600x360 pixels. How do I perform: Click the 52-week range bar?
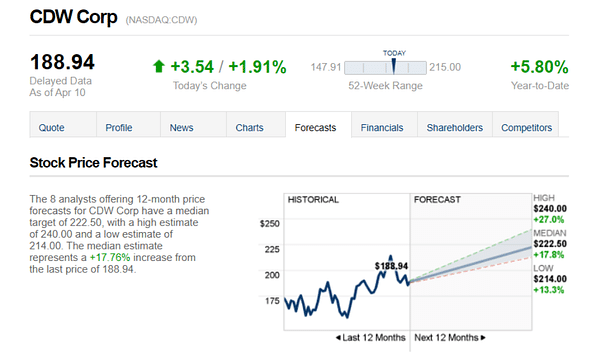385,68
